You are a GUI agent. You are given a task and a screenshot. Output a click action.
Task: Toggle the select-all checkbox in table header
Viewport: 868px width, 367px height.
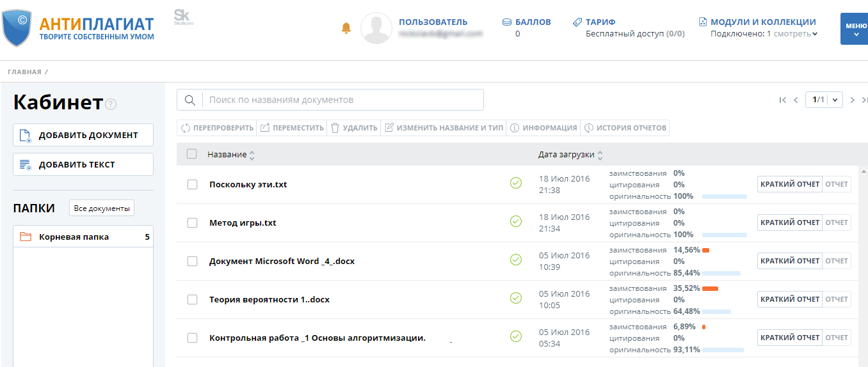(x=191, y=154)
